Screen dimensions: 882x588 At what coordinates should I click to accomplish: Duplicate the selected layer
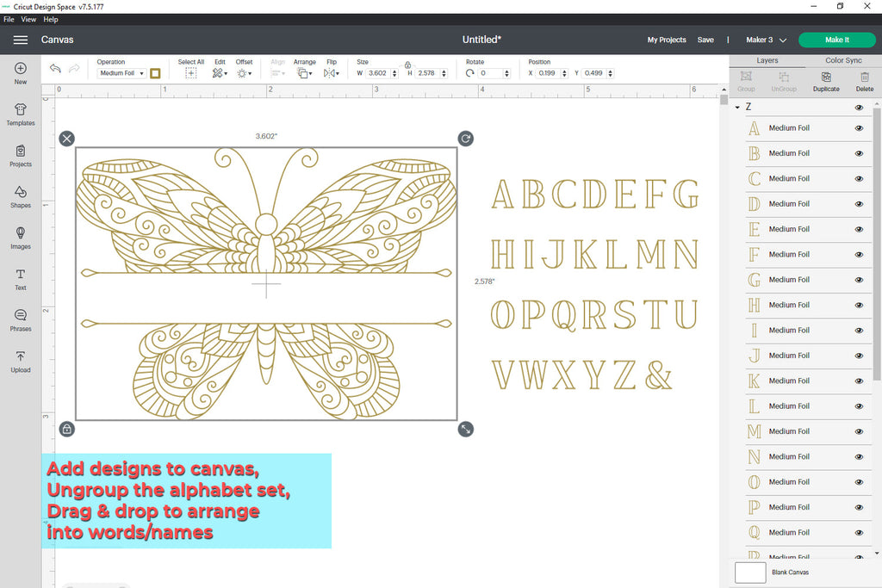click(826, 82)
